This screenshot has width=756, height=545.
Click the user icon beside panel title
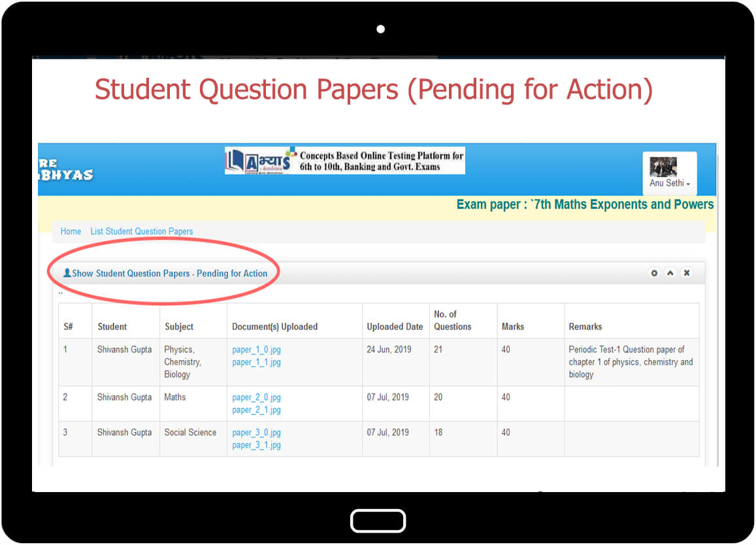(67, 273)
